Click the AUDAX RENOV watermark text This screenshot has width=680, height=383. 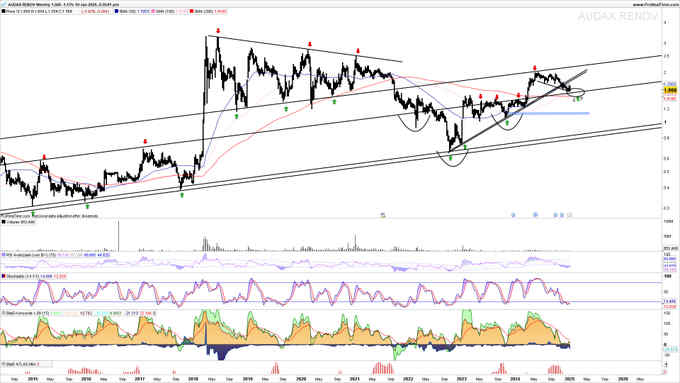[618, 17]
